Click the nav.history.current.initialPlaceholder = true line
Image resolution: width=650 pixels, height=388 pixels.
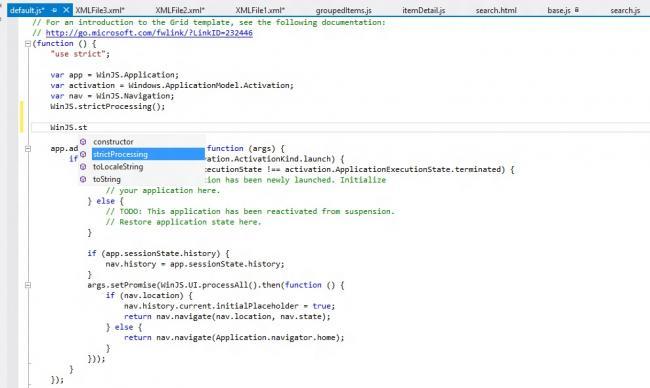tap(229, 306)
